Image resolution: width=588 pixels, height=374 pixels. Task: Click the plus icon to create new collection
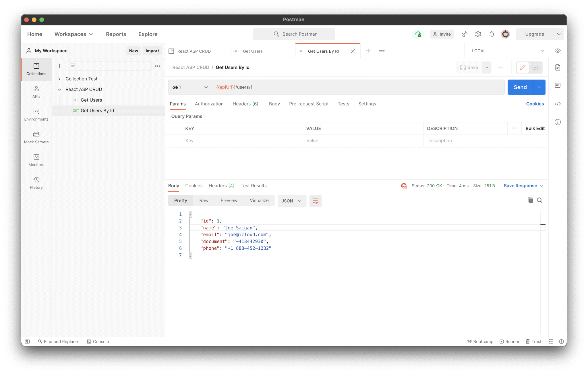pos(59,66)
